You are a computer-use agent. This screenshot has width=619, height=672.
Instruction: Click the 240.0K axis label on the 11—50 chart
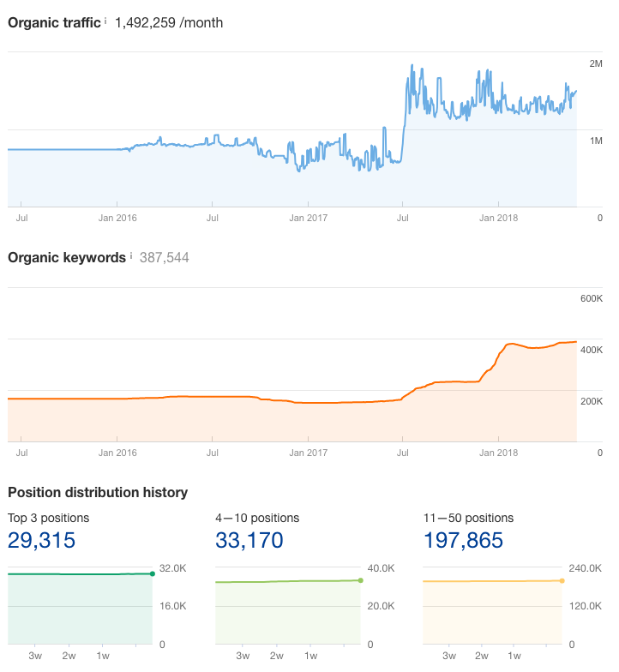coord(585,568)
